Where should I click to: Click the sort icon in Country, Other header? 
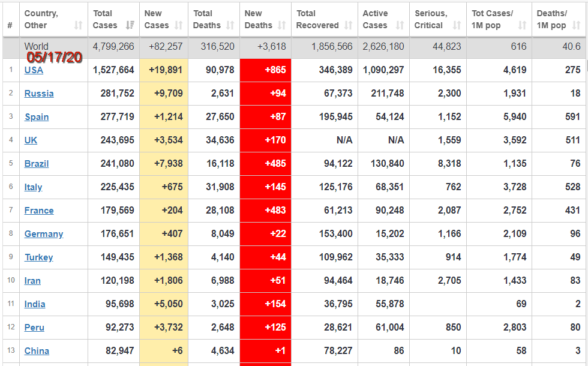78,25
